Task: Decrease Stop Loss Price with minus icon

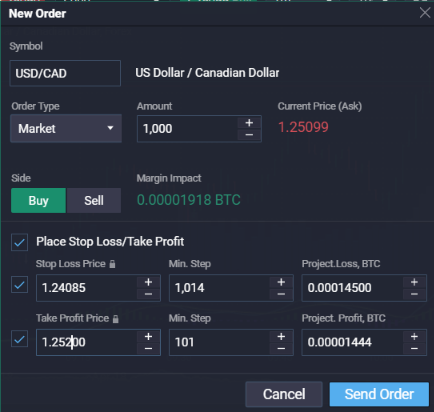Action: pyautogui.click(x=148, y=294)
